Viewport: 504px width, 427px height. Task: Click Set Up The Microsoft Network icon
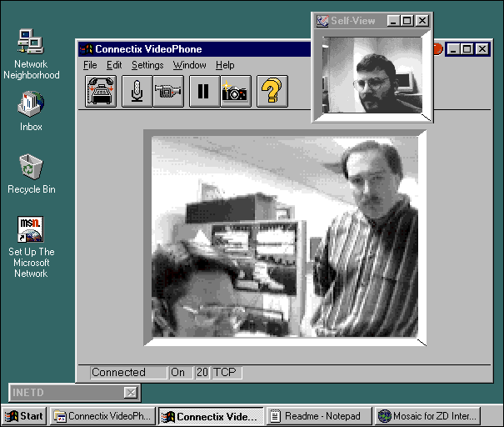pos(32,229)
